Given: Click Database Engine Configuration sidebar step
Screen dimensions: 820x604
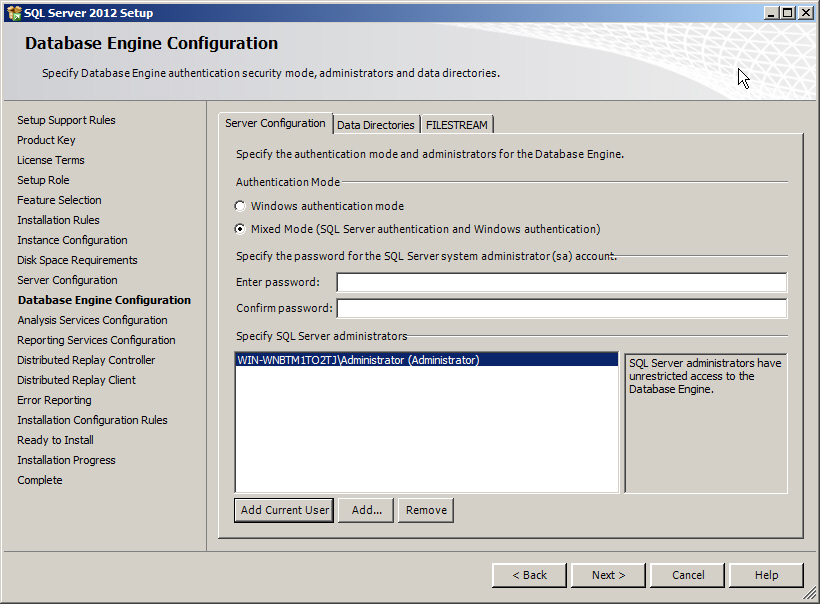Looking at the screenshot, I should tap(104, 300).
